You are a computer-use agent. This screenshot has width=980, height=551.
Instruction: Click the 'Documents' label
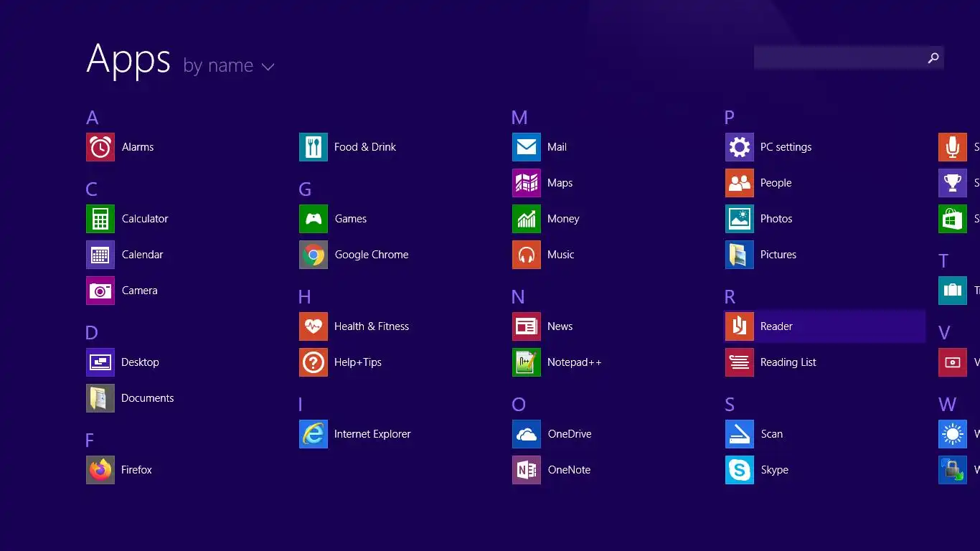tap(148, 398)
